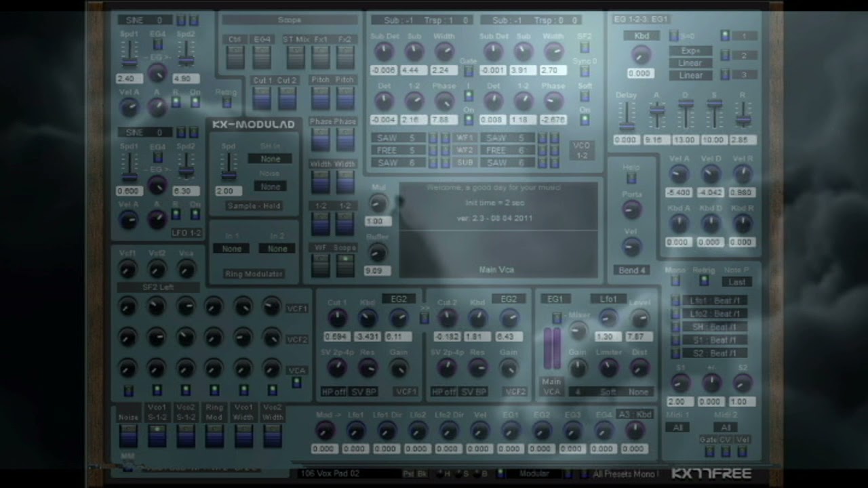This screenshot has height=488, width=868.
Task: Toggle the SF2 LED switch
Action: click(x=585, y=47)
